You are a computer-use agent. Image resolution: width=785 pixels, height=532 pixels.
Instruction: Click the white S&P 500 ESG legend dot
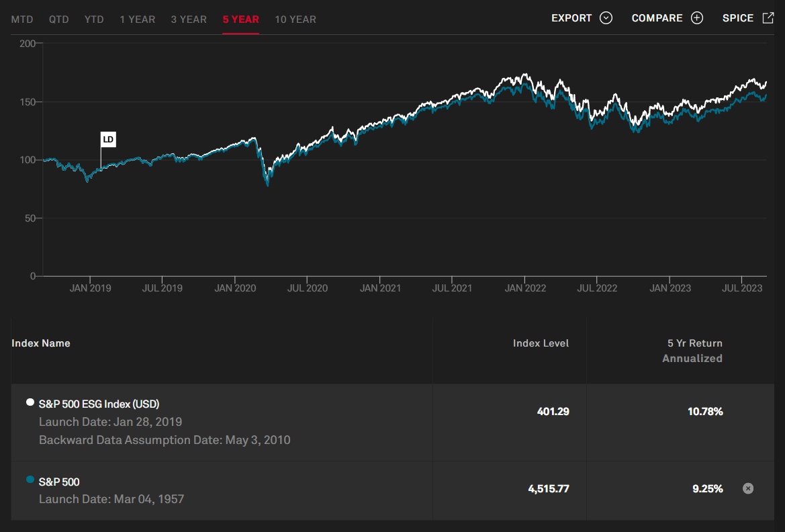(x=30, y=402)
